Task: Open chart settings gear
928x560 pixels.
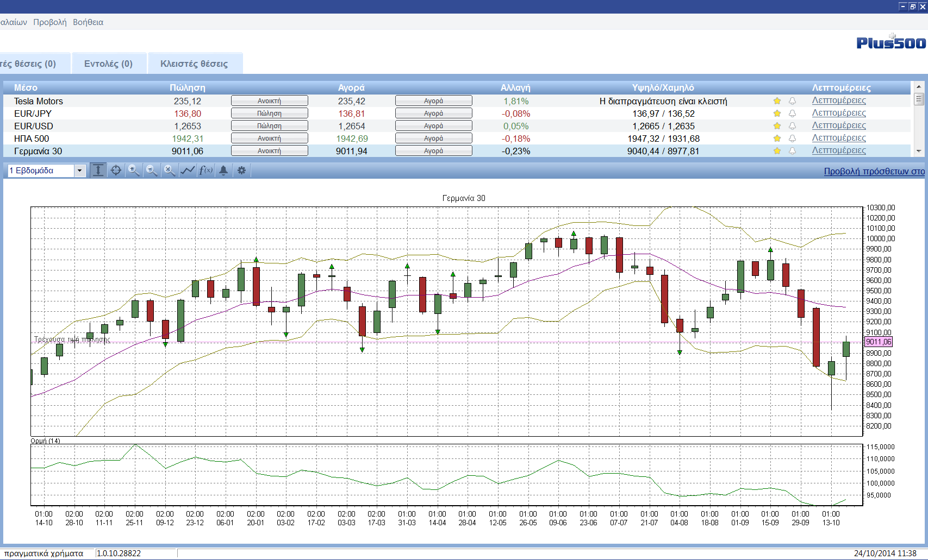Action: click(x=241, y=171)
